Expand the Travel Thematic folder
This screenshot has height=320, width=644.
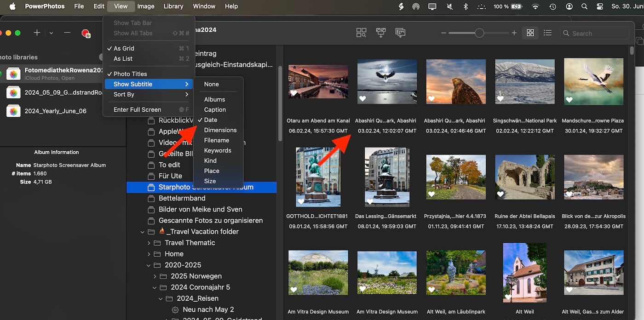[x=149, y=243]
